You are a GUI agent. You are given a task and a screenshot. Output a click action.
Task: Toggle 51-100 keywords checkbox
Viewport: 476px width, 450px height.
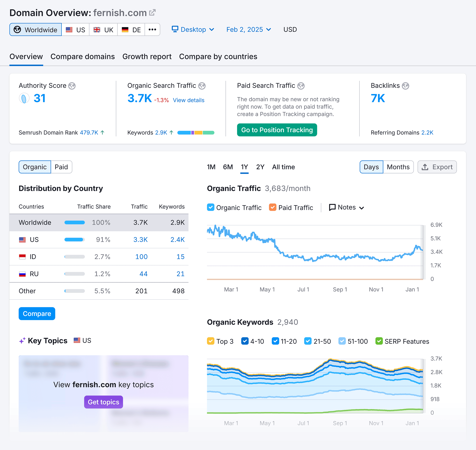pyautogui.click(x=342, y=341)
